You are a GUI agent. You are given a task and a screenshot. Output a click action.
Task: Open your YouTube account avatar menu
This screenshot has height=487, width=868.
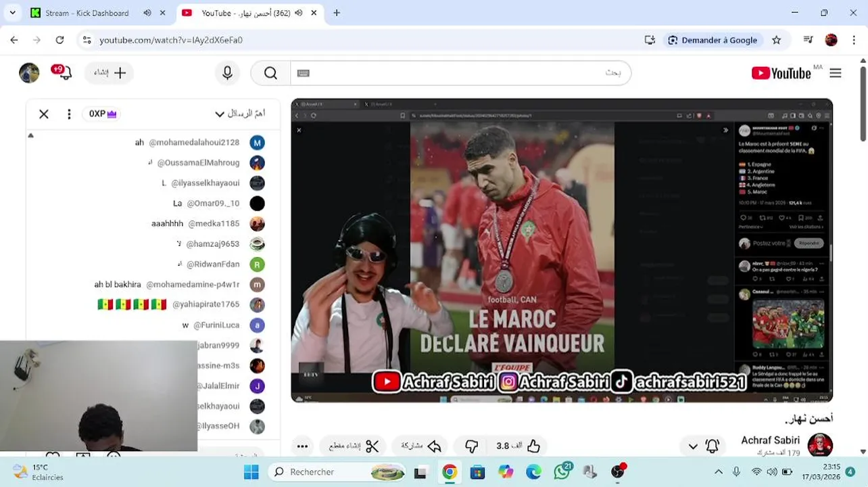pyautogui.click(x=29, y=73)
